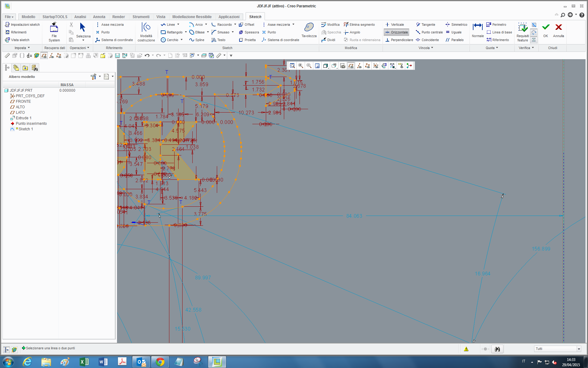Click the Repaint icon in graphics toolbar

tap(317, 66)
